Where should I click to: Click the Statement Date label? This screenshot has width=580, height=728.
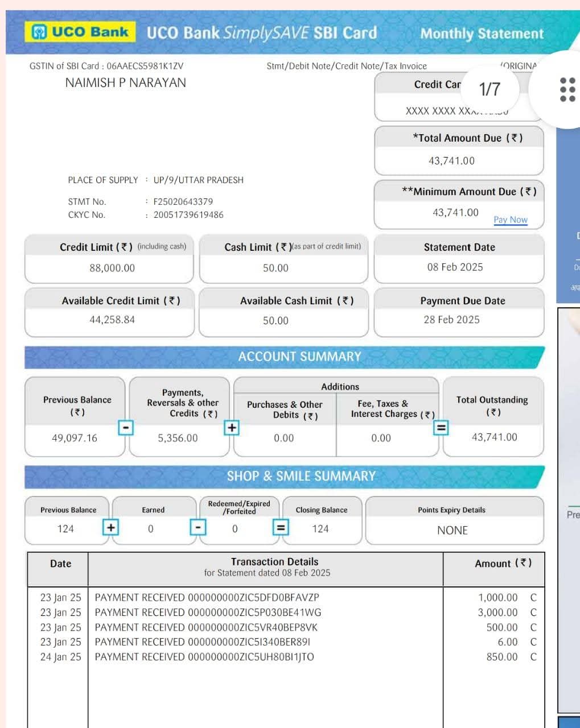click(x=459, y=247)
